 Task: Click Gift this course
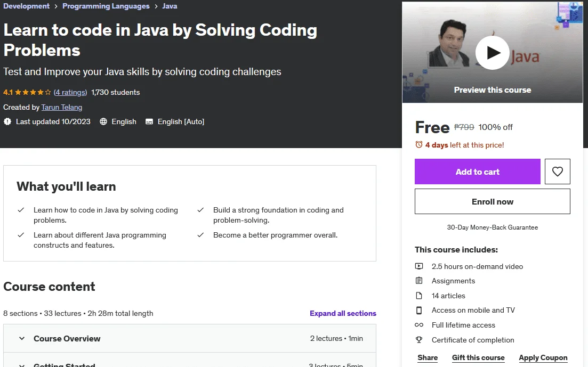coord(478,357)
